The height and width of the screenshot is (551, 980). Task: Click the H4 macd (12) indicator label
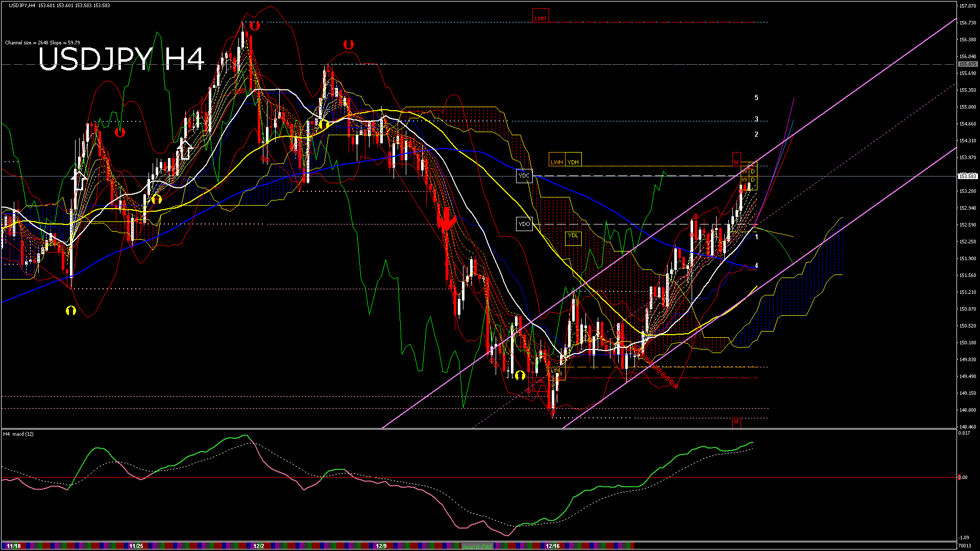(18, 434)
